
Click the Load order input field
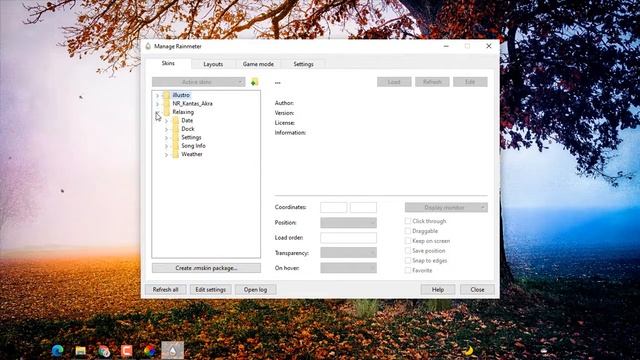point(348,238)
